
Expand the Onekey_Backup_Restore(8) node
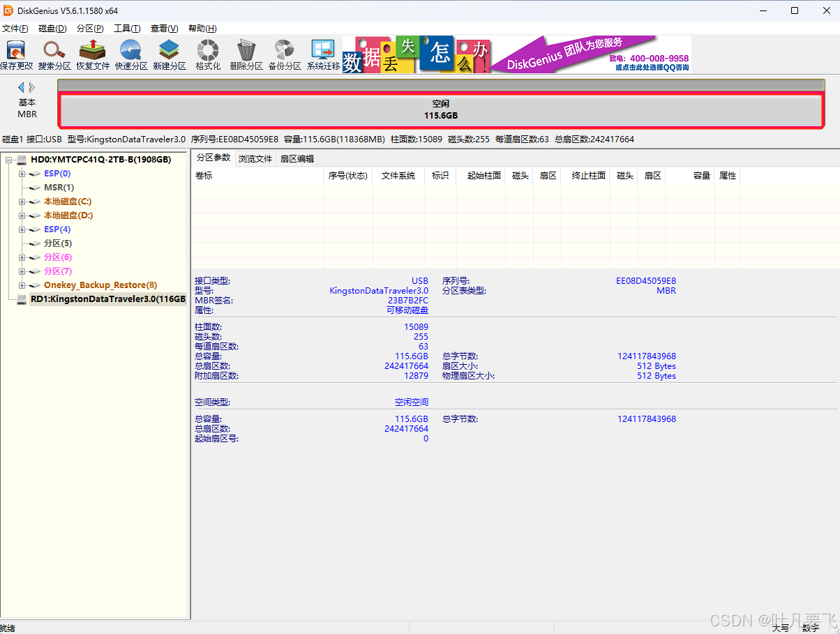click(22, 285)
